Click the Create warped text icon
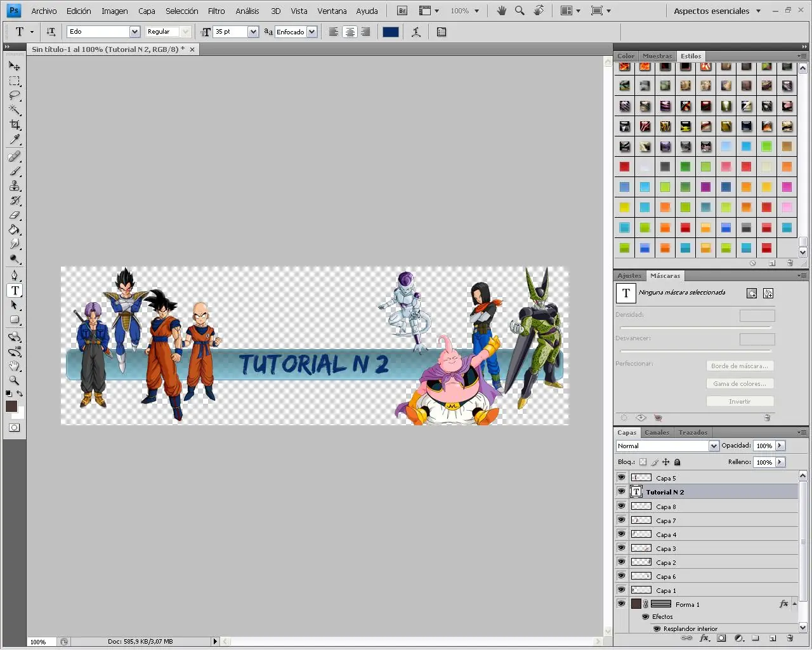 pyautogui.click(x=416, y=32)
